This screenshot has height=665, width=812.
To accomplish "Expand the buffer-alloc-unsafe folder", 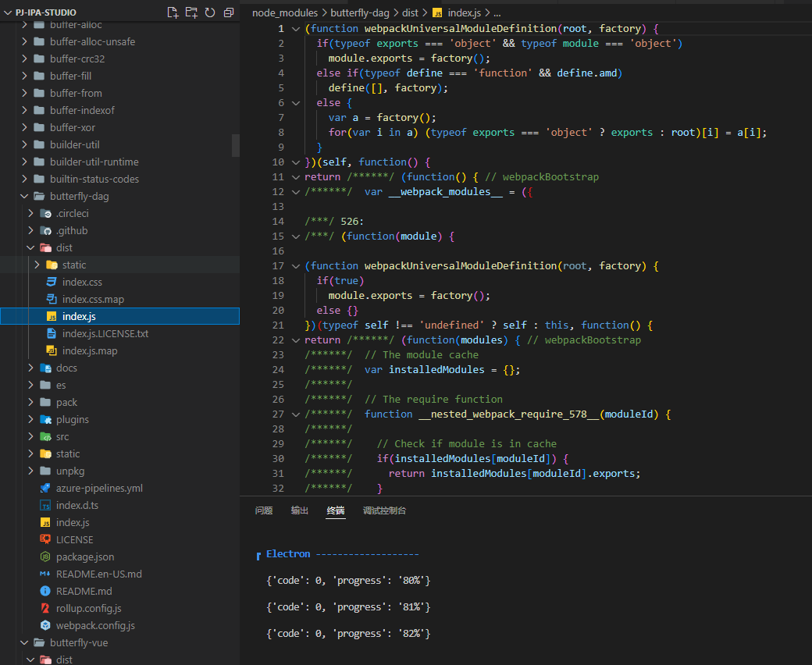I will 24,41.
